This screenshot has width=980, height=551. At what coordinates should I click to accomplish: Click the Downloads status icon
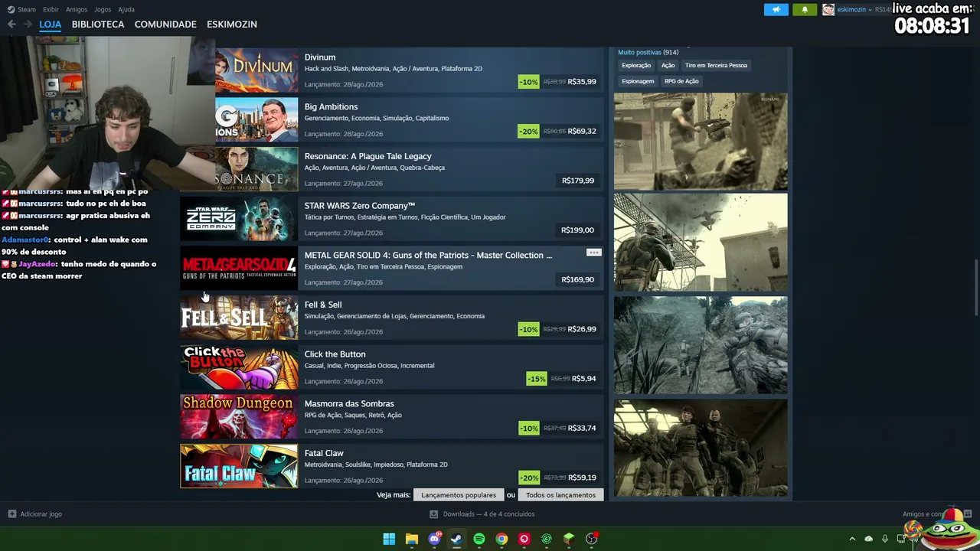click(433, 514)
